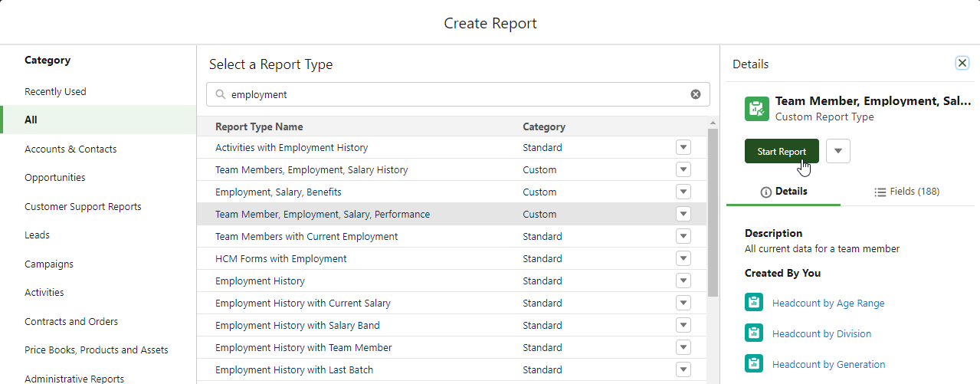Image resolution: width=980 pixels, height=384 pixels.
Task: Open dropdown for Employment History with Current Salary
Action: pos(683,303)
